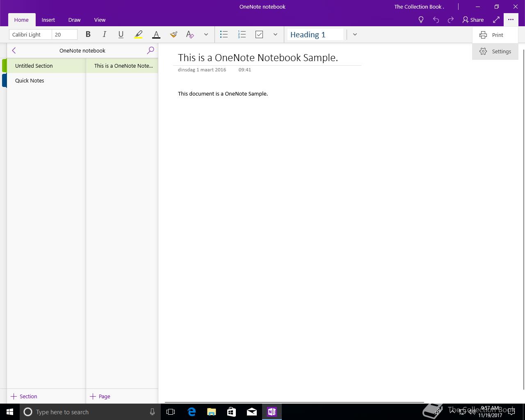Open Task View on the taskbar
This screenshot has height=420, width=525.
coord(171,412)
